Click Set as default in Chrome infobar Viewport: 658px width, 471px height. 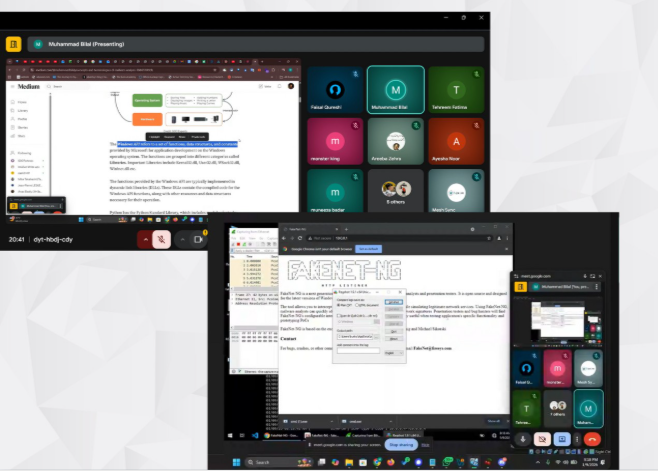pyautogui.click(x=368, y=249)
